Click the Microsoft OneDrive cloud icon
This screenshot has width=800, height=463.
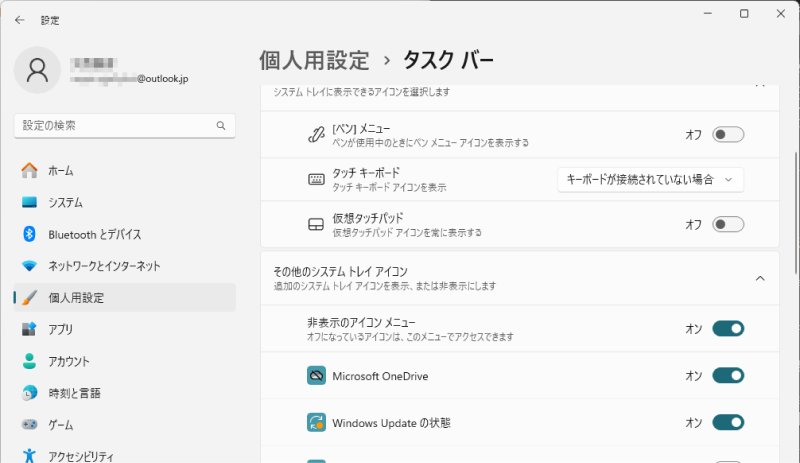[x=316, y=376]
